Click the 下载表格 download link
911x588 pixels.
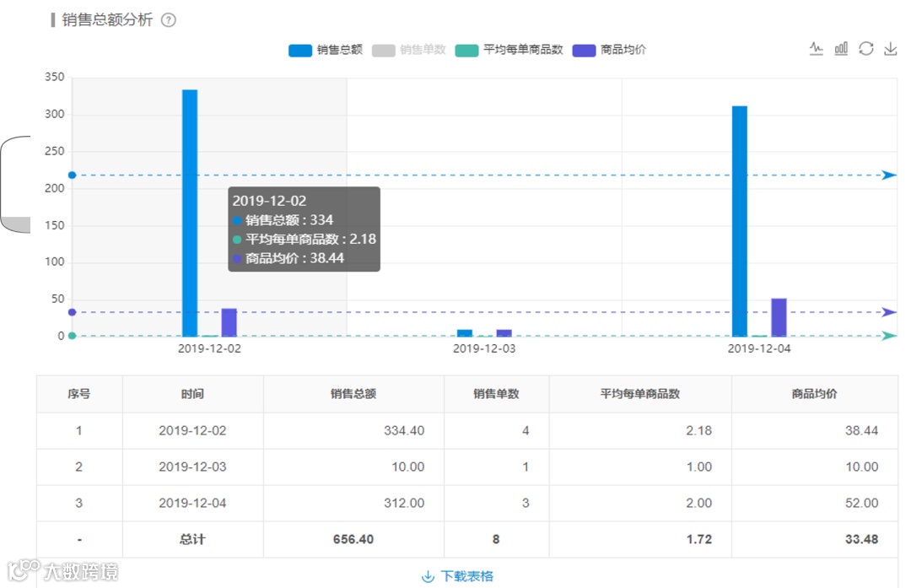click(x=467, y=576)
